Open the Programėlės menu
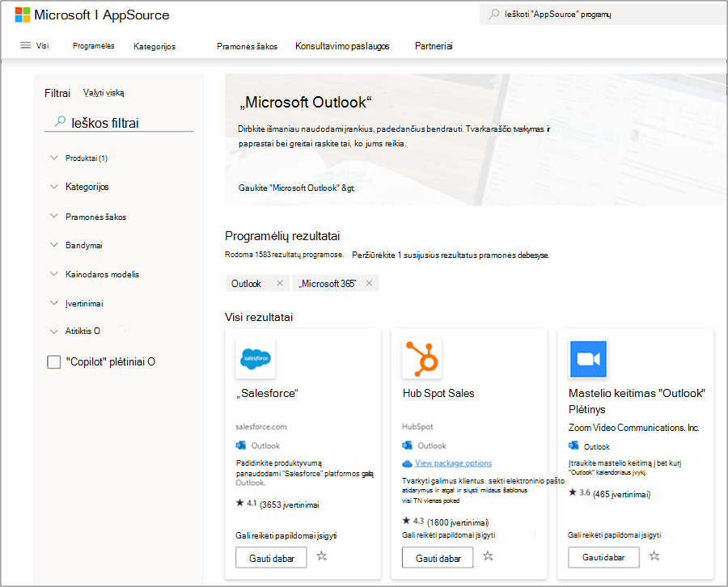 (x=93, y=46)
